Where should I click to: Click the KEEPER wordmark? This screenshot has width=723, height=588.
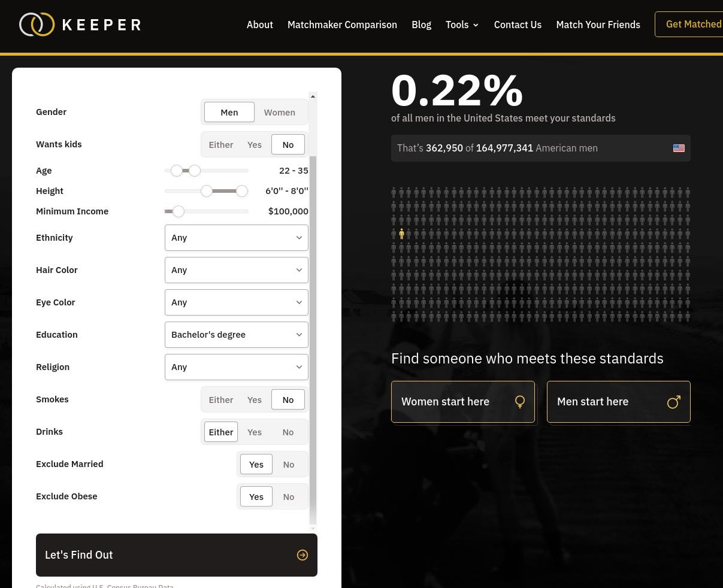[x=101, y=25]
